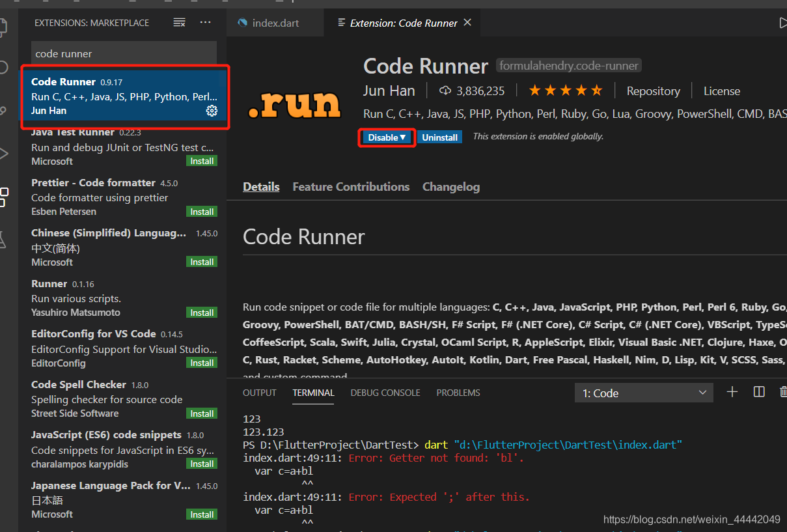The image size is (787, 532).
Task: Click 'This extension is enabled globally' text
Action: 538,137
